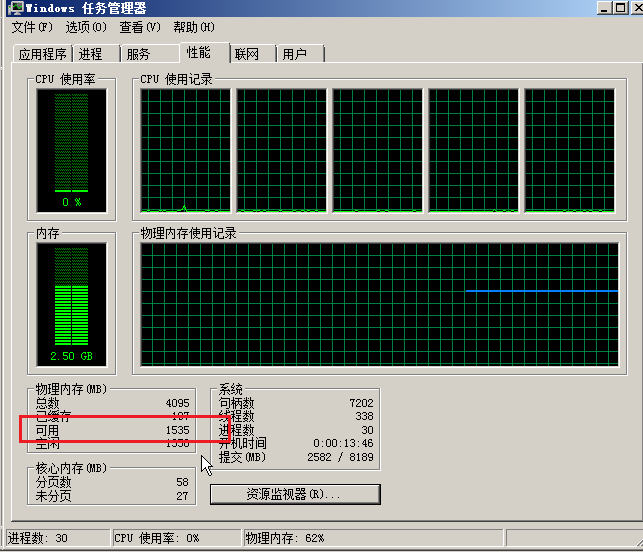Viewport: 643px width, 553px height.
Task: Click the 线程数 value 338
Action: click(x=364, y=416)
